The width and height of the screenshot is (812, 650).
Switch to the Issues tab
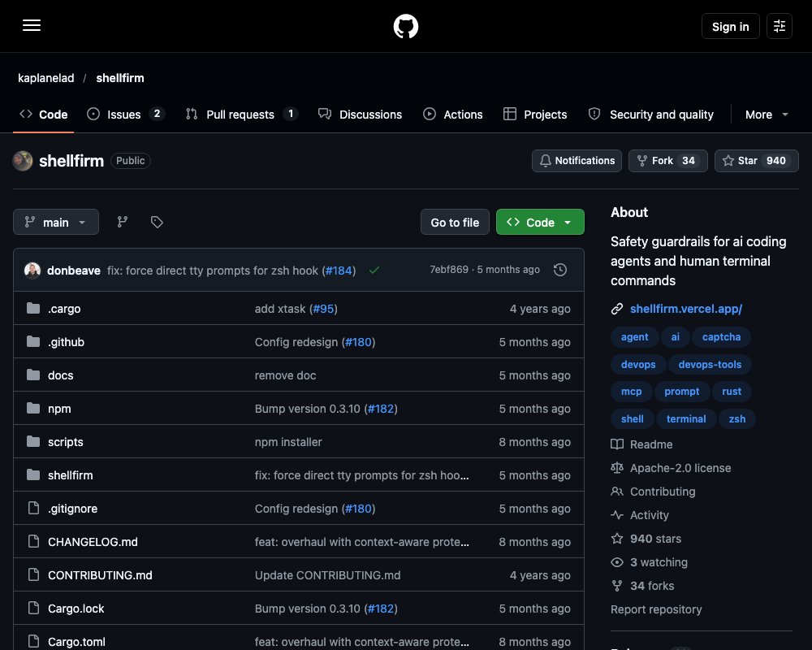(126, 115)
